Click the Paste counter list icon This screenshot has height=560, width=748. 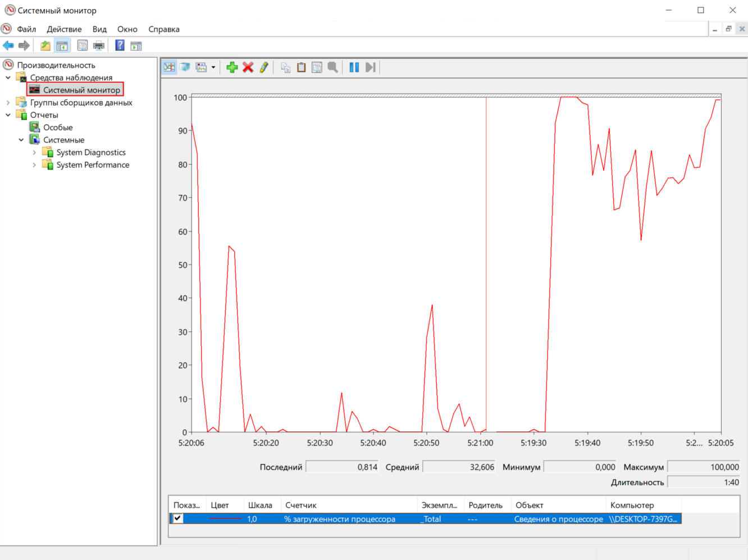(x=301, y=67)
